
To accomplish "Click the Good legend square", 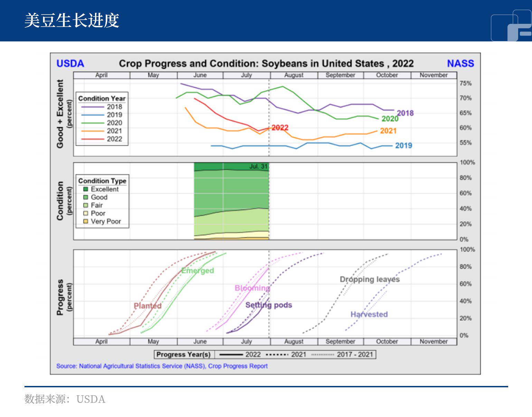I will (x=85, y=197).
